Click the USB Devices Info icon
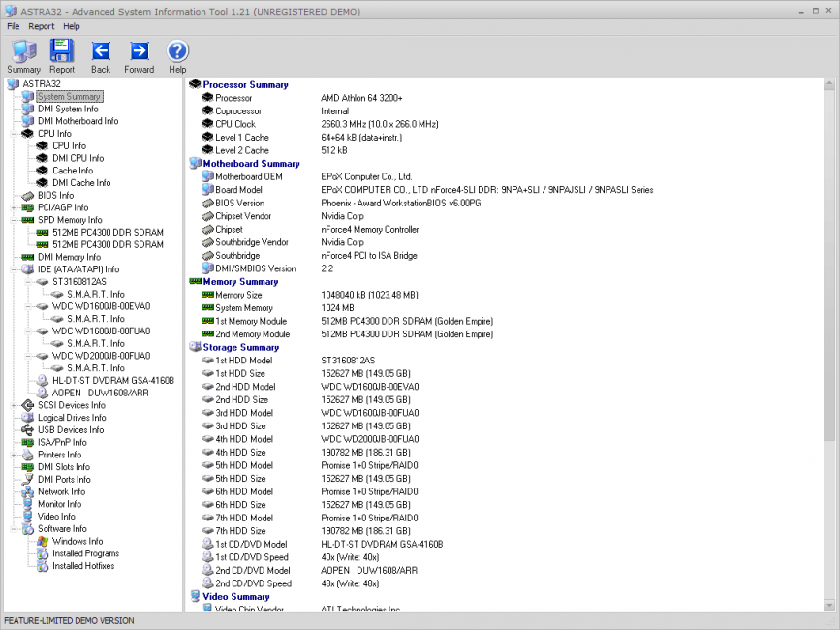 [28, 430]
